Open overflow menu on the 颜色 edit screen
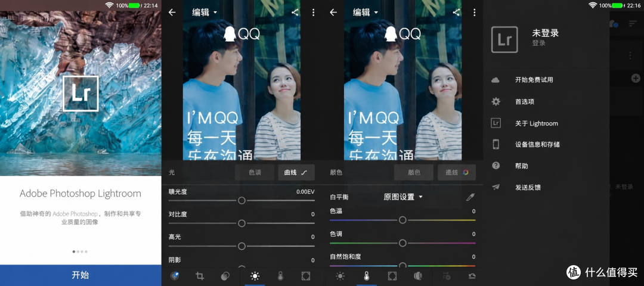644x286 pixels. 475,13
